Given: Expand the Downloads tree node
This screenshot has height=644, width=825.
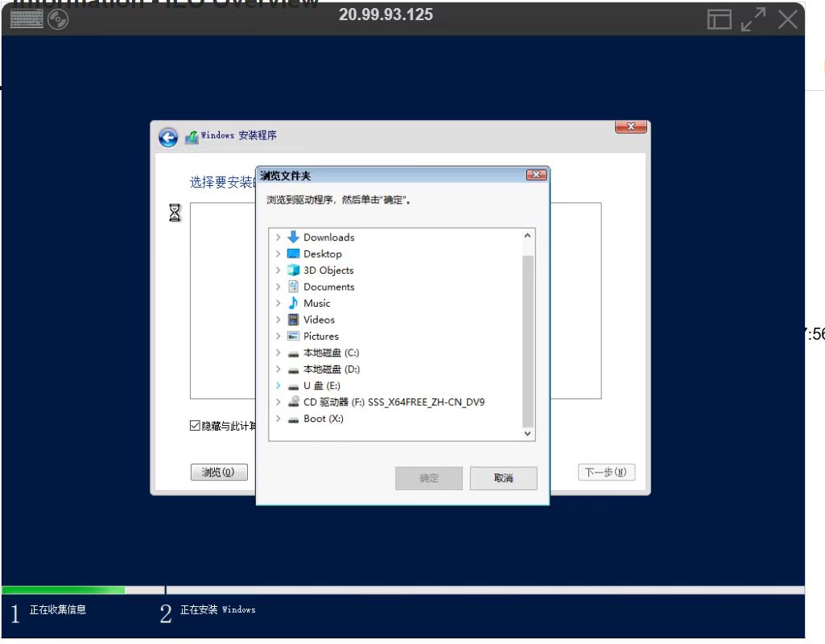Looking at the screenshot, I should [278, 237].
